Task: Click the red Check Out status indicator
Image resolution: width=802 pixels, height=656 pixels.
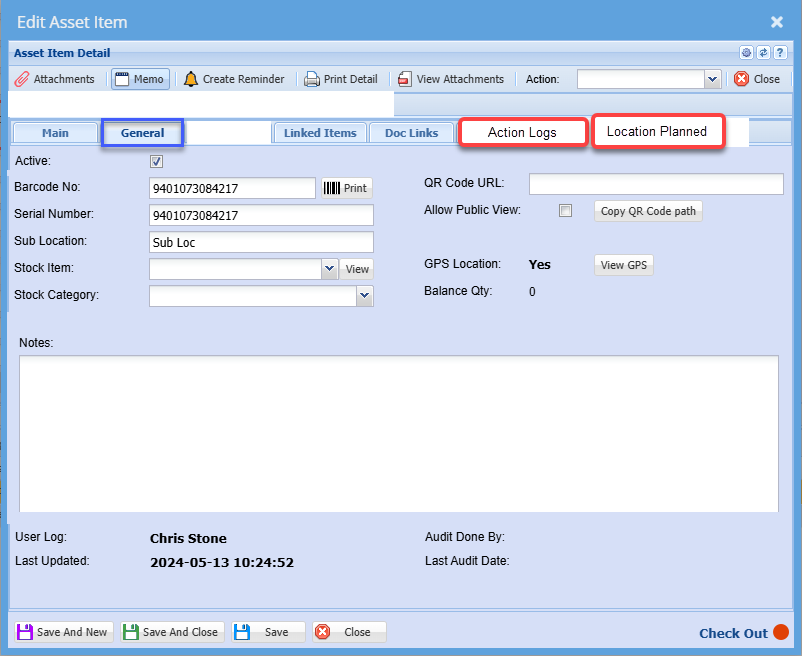Action: (x=781, y=632)
